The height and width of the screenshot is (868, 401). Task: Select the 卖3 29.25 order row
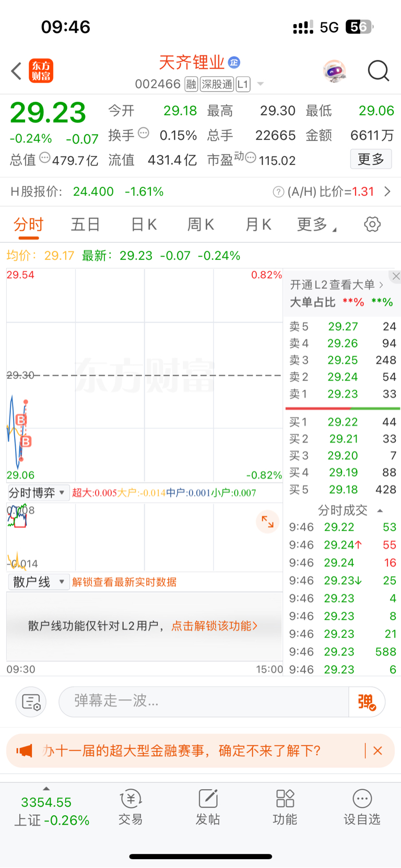tap(343, 360)
